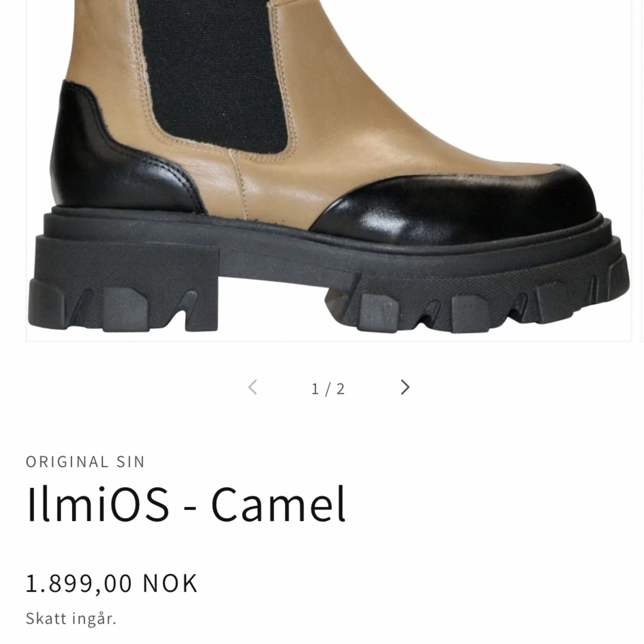Click number 2 in the slide counter
Image resolution: width=644 pixels, height=644 pixels.
click(341, 389)
